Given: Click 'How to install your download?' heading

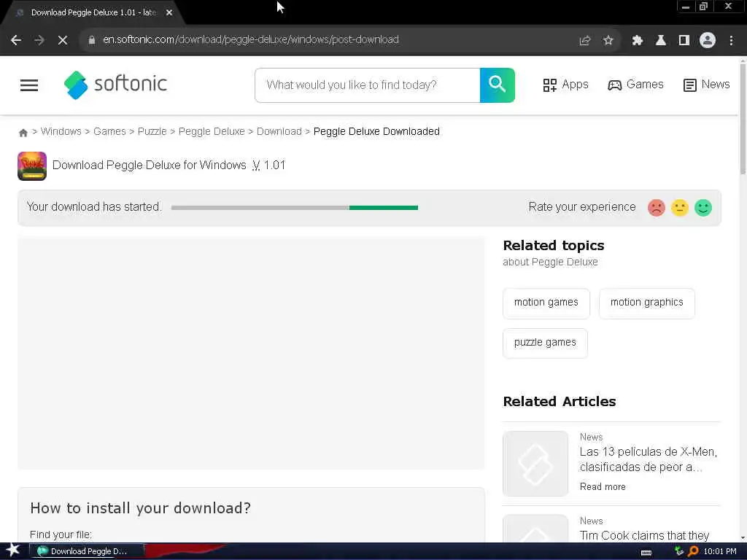Looking at the screenshot, I should (140, 508).
